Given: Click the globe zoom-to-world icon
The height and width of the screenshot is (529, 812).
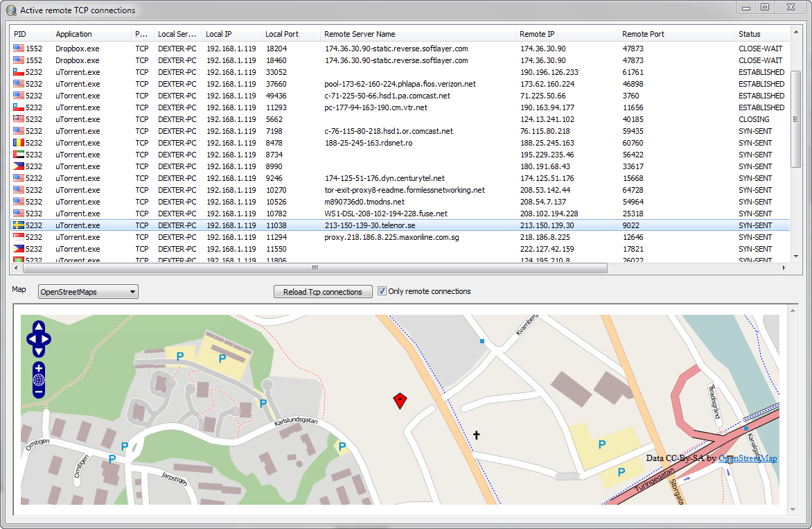Looking at the screenshot, I should (x=39, y=380).
